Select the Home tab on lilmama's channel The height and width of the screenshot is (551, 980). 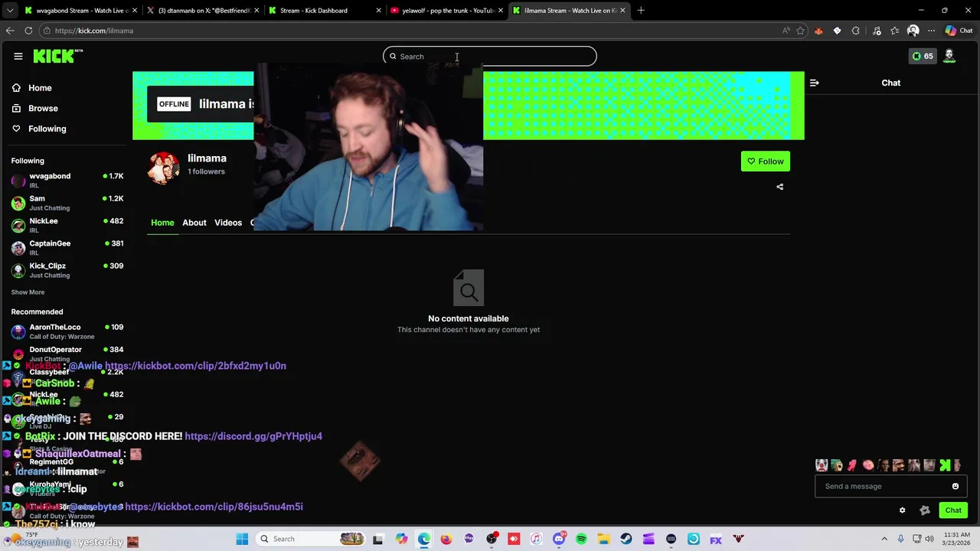tap(162, 223)
